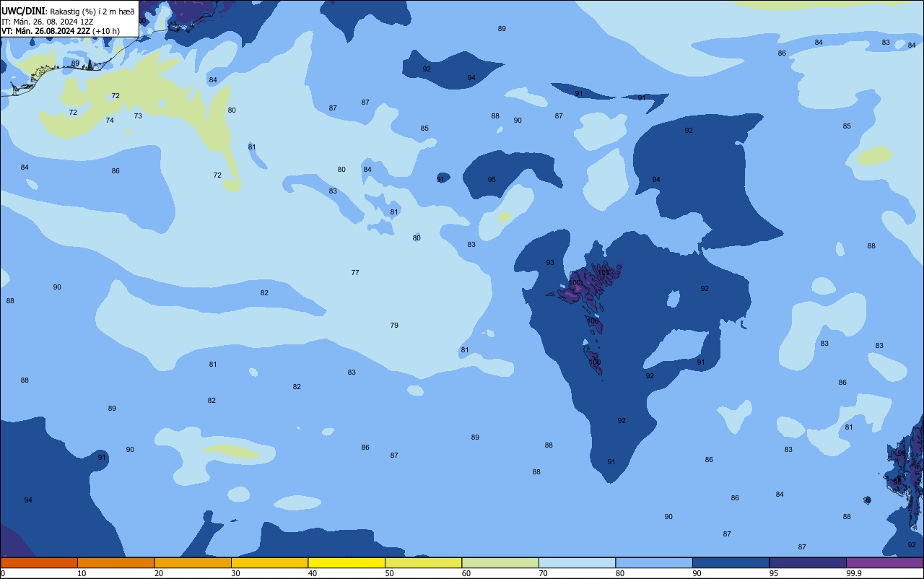924x579 pixels.
Task: Select the bright yellow 40–50 legend swatch
Action: coord(346,562)
